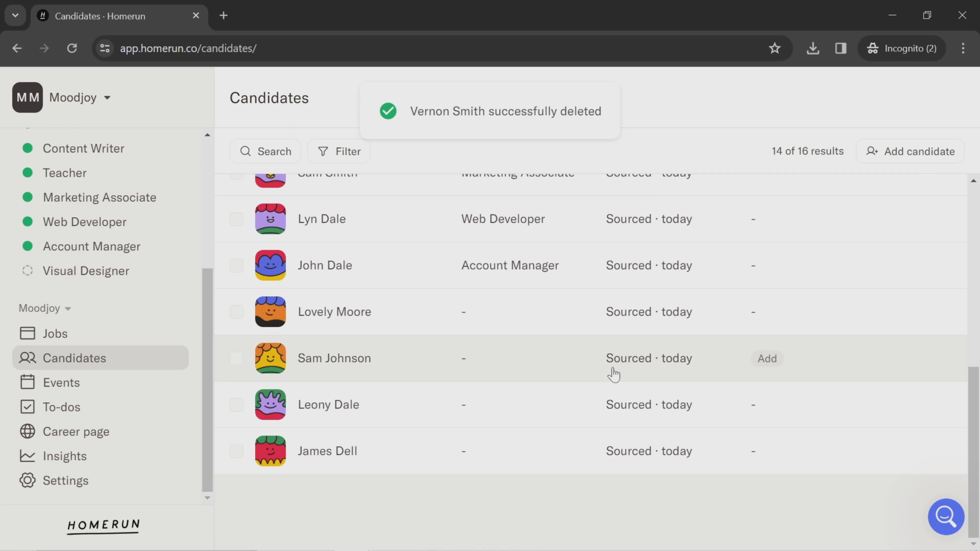Open the Marketing Associate job
This screenshot has height=551, width=980.
coord(99,197)
